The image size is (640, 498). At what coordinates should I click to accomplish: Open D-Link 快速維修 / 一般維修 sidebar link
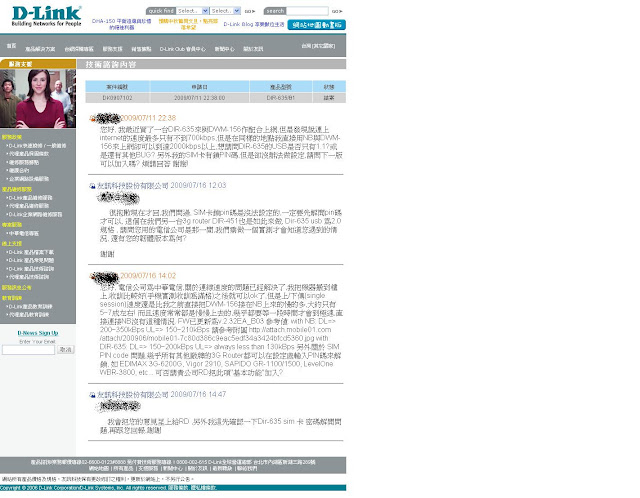pyautogui.click(x=37, y=146)
